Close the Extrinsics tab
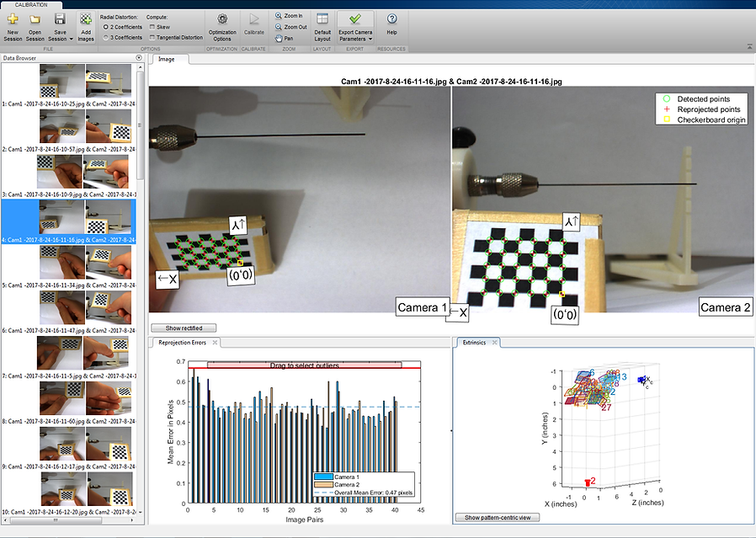 (x=495, y=343)
